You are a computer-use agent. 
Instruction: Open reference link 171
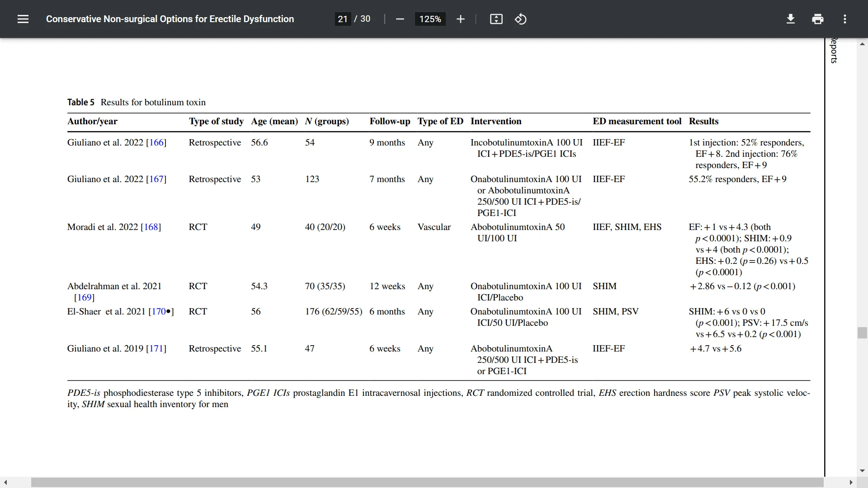156,348
